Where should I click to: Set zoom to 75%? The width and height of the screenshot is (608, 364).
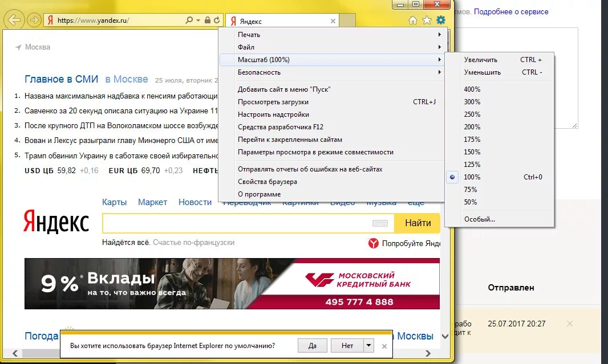(500, 189)
